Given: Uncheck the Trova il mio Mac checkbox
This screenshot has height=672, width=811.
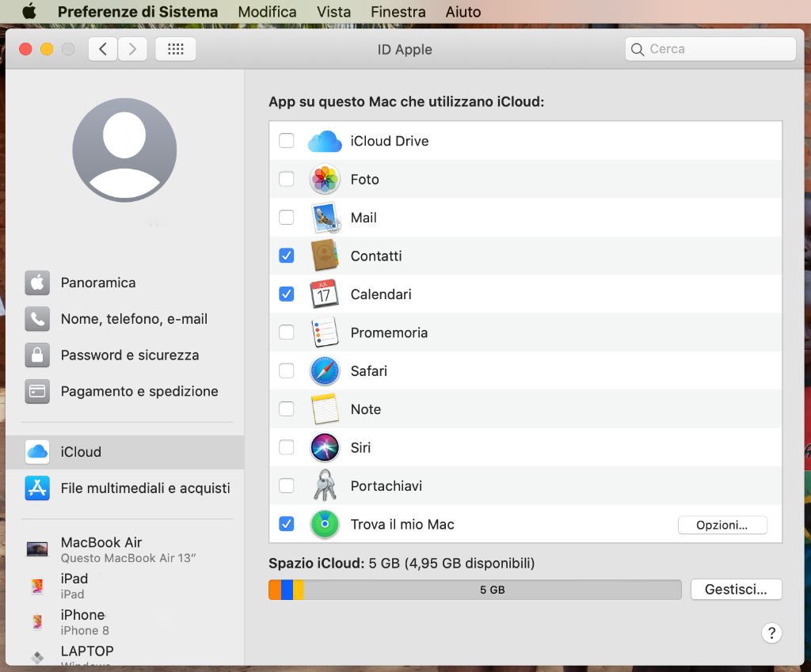Looking at the screenshot, I should 287,524.
